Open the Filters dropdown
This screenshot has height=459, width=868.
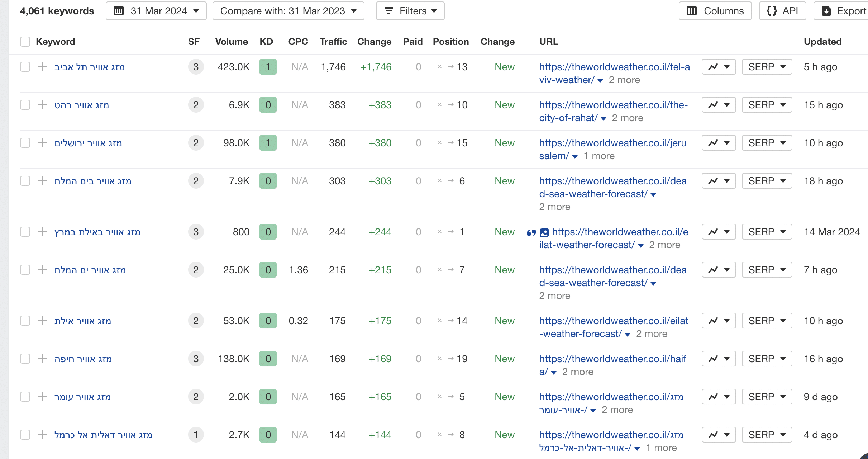[x=410, y=11]
